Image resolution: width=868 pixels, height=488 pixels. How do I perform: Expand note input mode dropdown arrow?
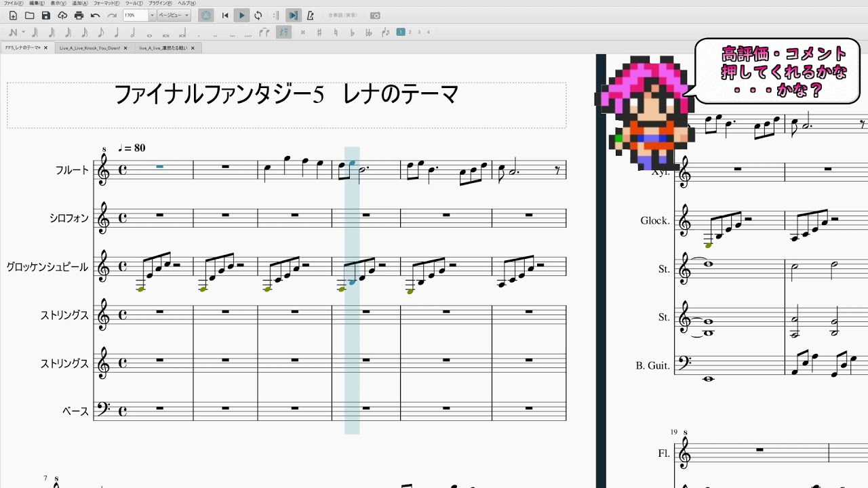pyautogui.click(x=23, y=32)
